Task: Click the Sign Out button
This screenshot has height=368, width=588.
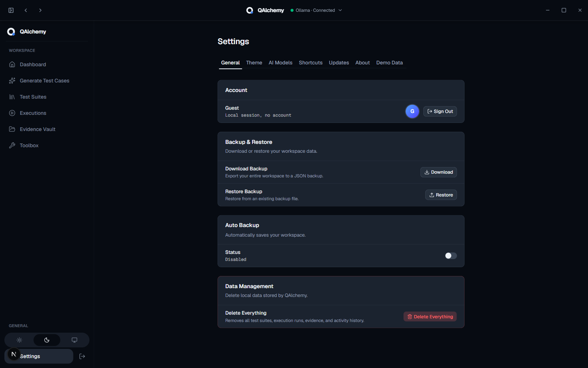Action: [440, 112]
